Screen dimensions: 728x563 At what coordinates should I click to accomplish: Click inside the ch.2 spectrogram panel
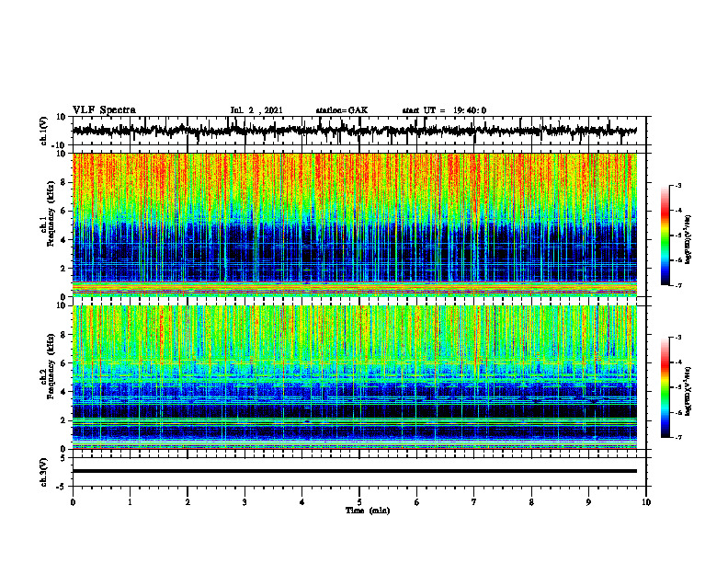(x=355, y=377)
